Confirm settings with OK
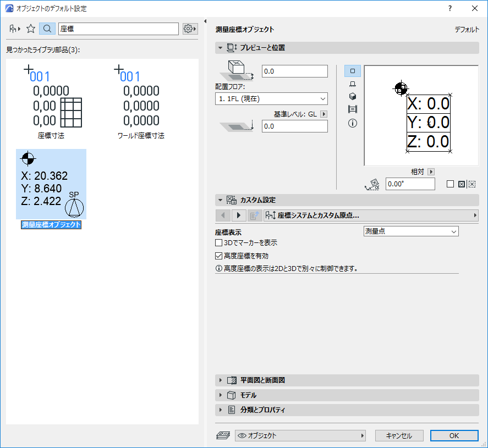 [454, 435]
